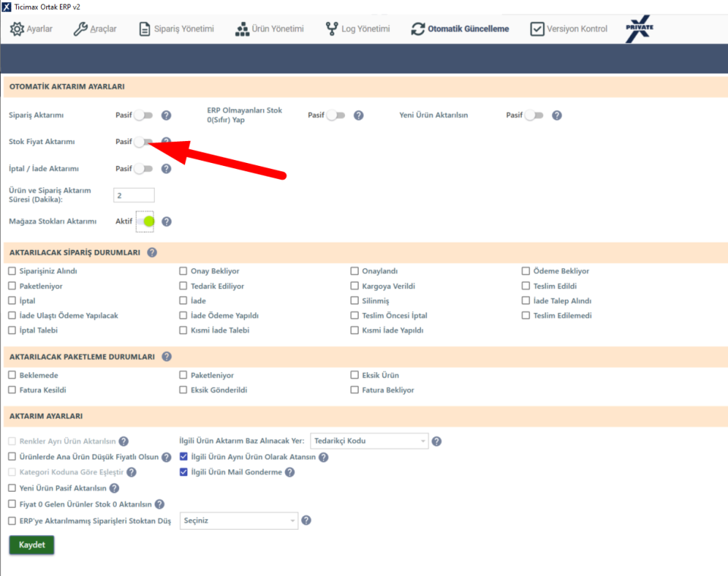
Task: Click the Private X logo icon
Action: click(x=639, y=29)
